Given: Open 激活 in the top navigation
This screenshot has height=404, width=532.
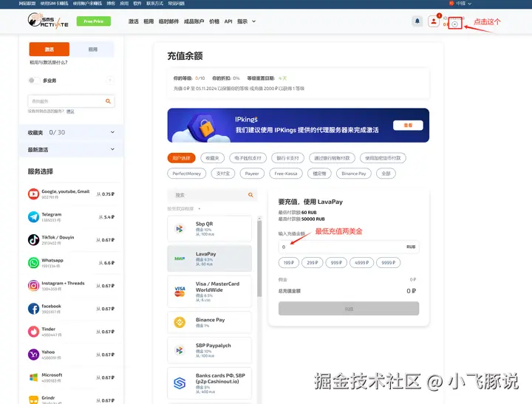Looking at the screenshot, I should [x=133, y=21].
